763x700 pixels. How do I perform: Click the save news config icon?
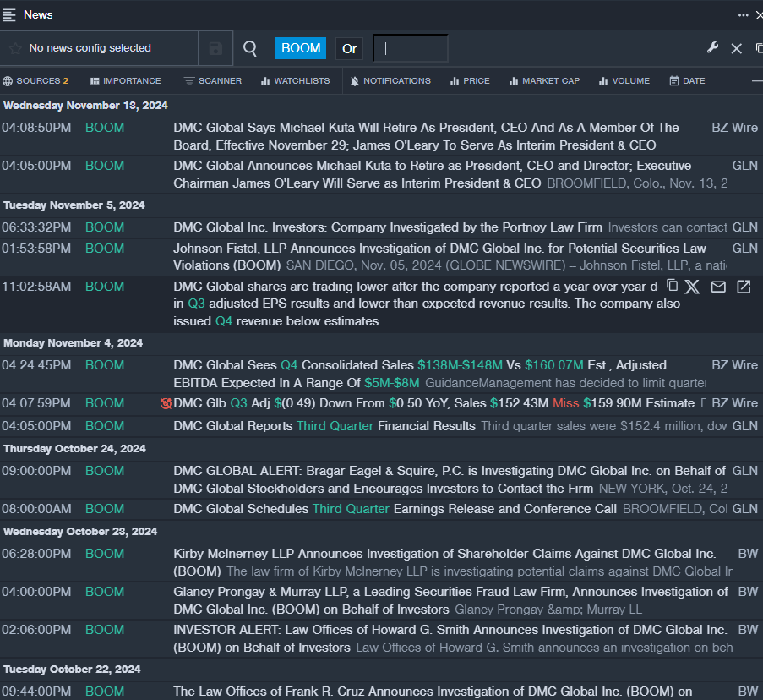pyautogui.click(x=215, y=49)
